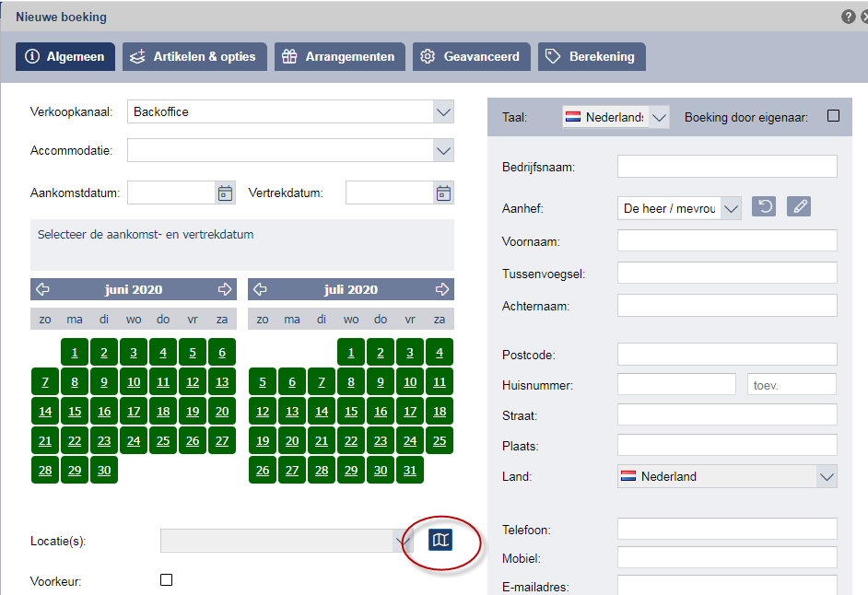This screenshot has width=868, height=595.
Task: Pick 31 juli 2020 in calendar
Action: (x=410, y=470)
